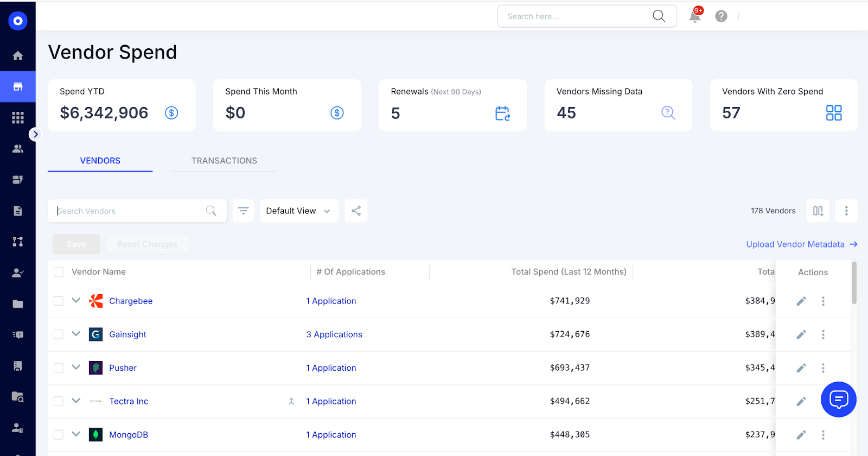Click the table vertical scrollbar
868x456 pixels.
pos(854,282)
